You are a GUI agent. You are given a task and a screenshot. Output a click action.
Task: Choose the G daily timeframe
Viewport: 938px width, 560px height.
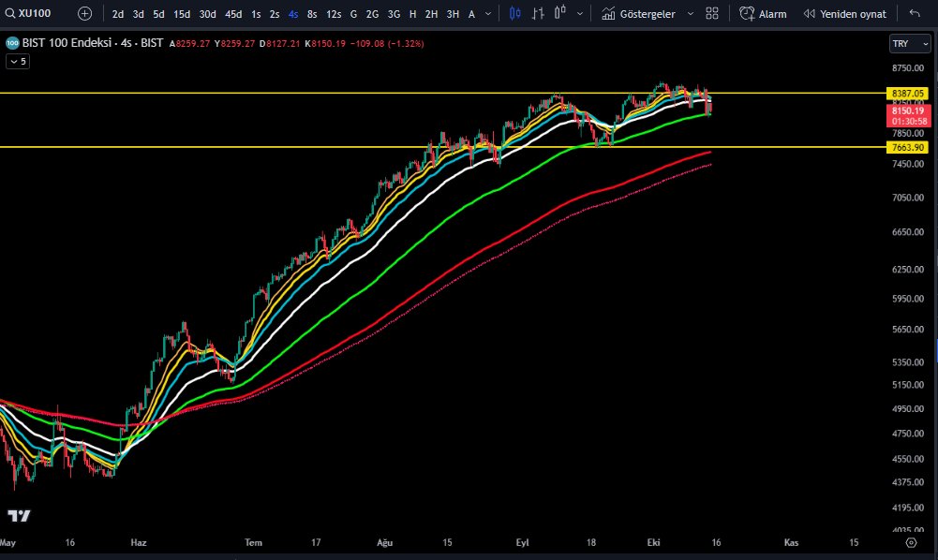point(353,14)
